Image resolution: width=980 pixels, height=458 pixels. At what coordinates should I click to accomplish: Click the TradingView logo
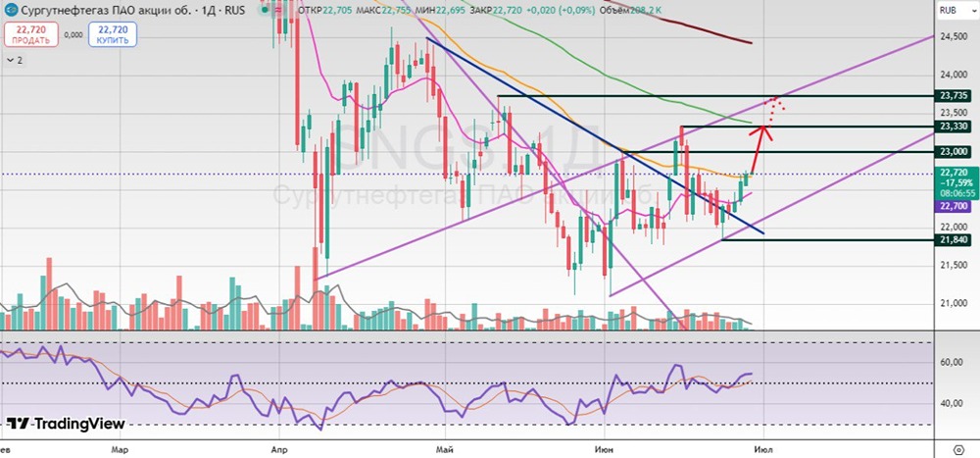(66, 424)
